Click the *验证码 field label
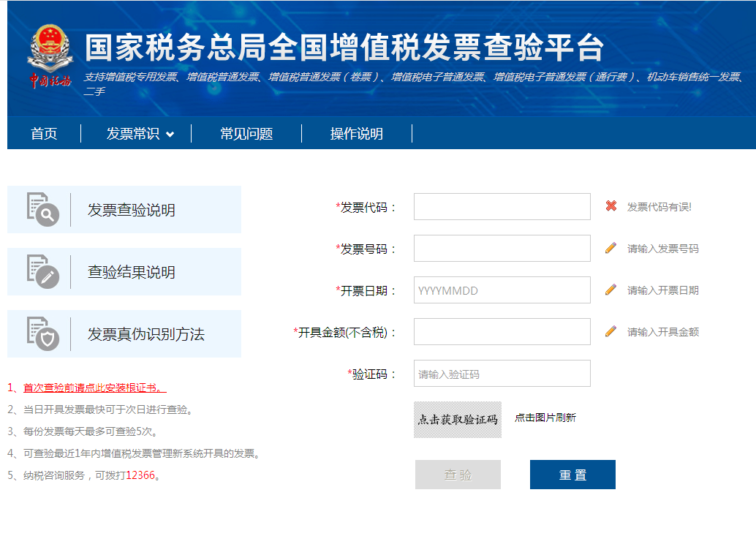Image resolution: width=756 pixels, height=536 pixels. pos(371,374)
